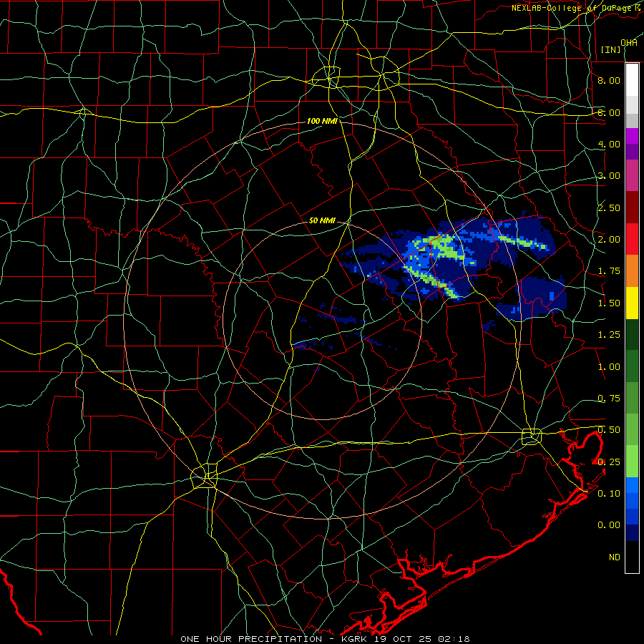644x644 pixels.
Task: Click the 100 NMI range ring label
Action: pos(322,121)
